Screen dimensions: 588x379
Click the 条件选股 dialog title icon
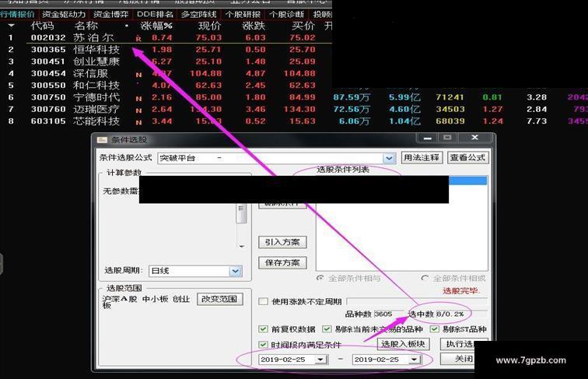[102, 140]
